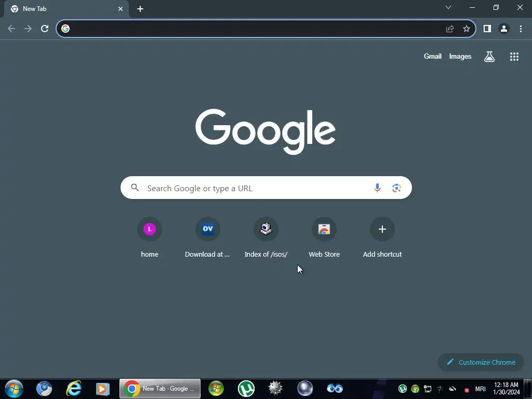Screen dimensions: 532x399
Task: Launch Internet Explorer from the taskbar
Action: [x=74, y=389]
